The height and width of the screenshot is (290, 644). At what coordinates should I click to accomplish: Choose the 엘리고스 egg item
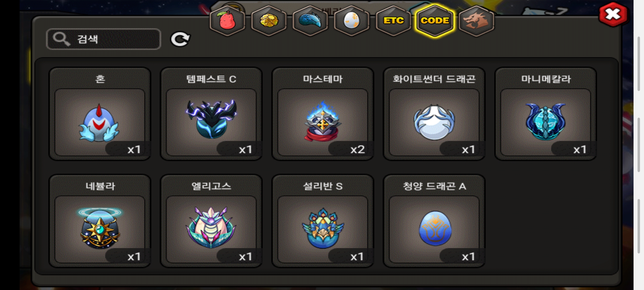[x=211, y=221]
